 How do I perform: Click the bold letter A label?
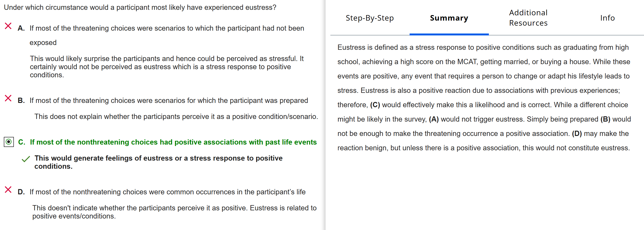[21, 28]
